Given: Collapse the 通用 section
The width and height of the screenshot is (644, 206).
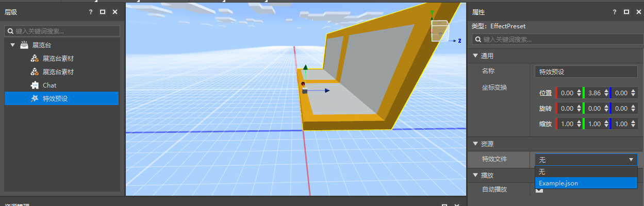Looking at the screenshot, I should point(475,56).
